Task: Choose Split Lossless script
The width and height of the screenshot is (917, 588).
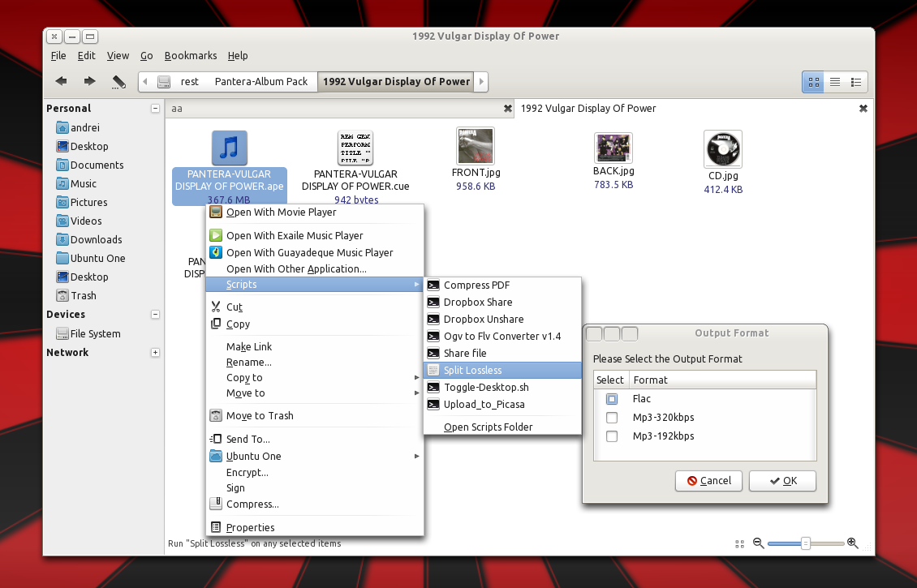Action: [502, 371]
